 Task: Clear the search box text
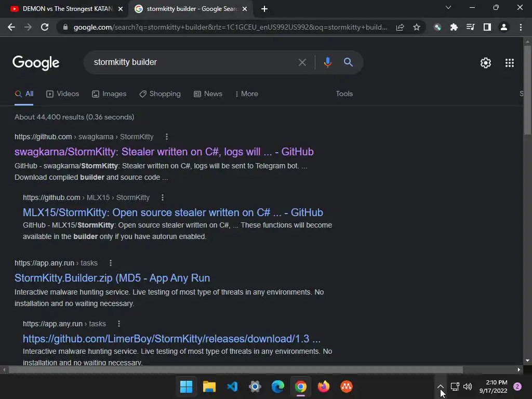[302, 62]
